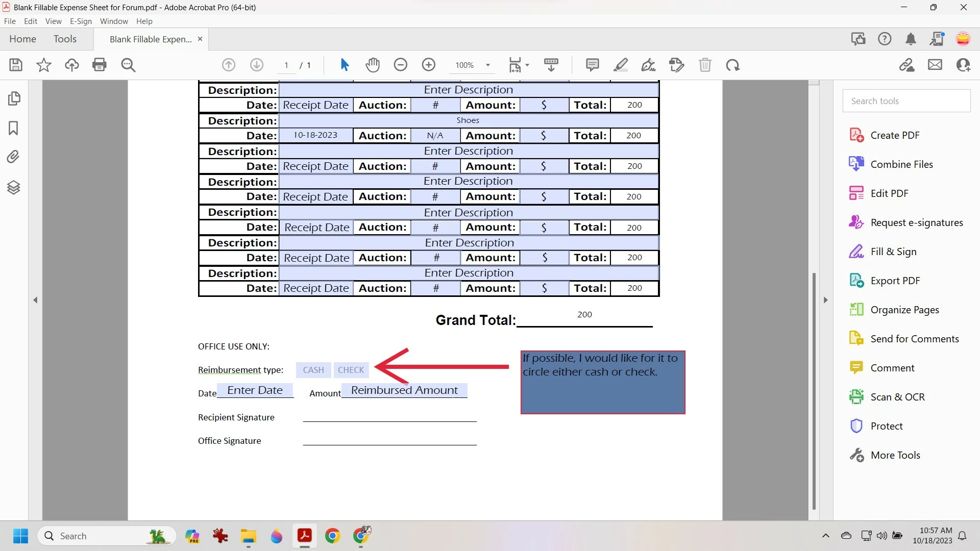Zoom in with the plus icon

coord(429,65)
